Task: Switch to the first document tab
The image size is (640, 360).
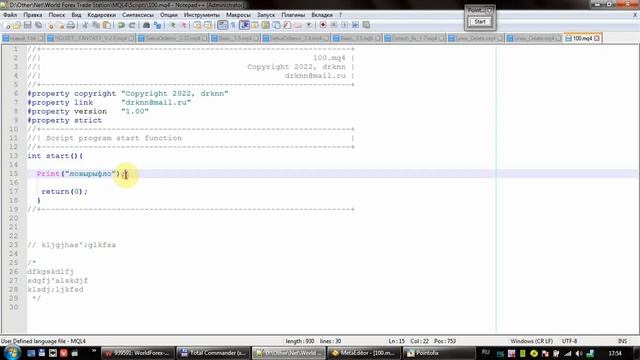Action: pos(23,38)
